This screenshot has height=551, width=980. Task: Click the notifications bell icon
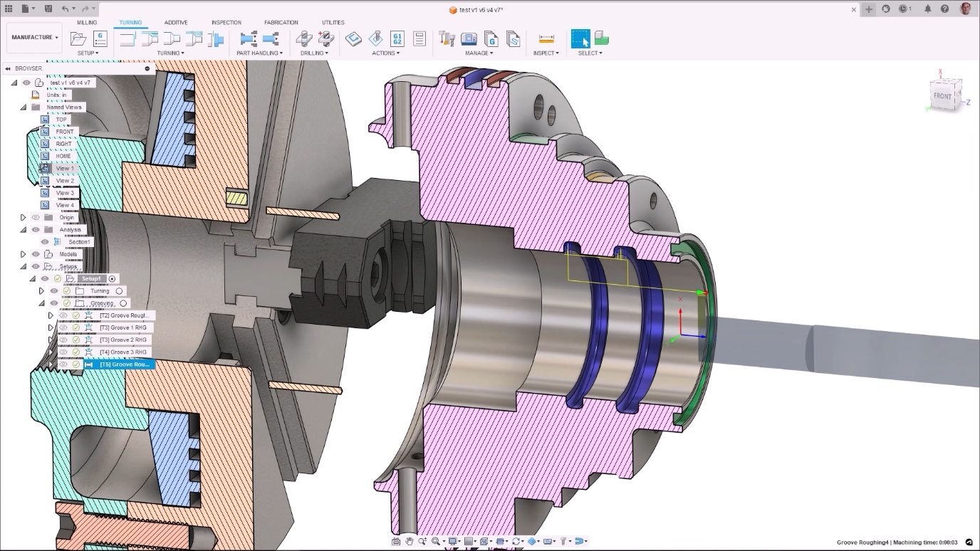927,9
